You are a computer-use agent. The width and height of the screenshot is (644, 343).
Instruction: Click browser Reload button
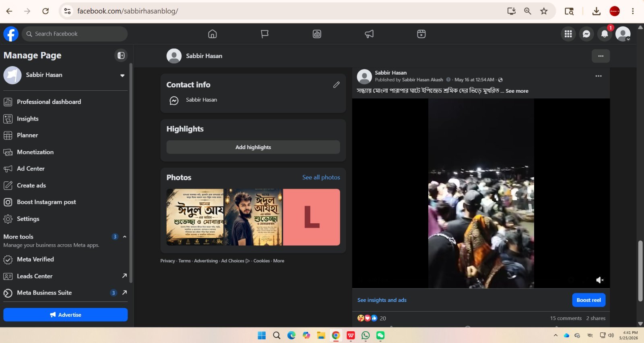pyautogui.click(x=45, y=11)
